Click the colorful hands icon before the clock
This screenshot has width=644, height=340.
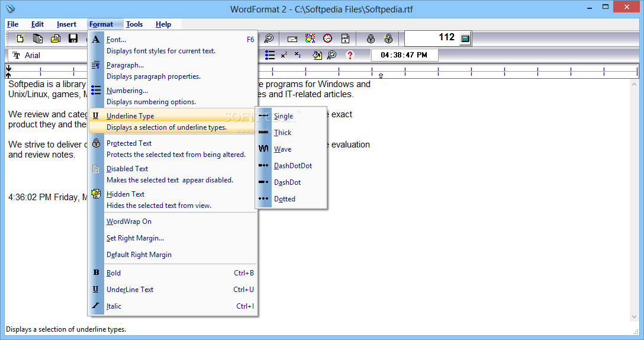(310, 39)
